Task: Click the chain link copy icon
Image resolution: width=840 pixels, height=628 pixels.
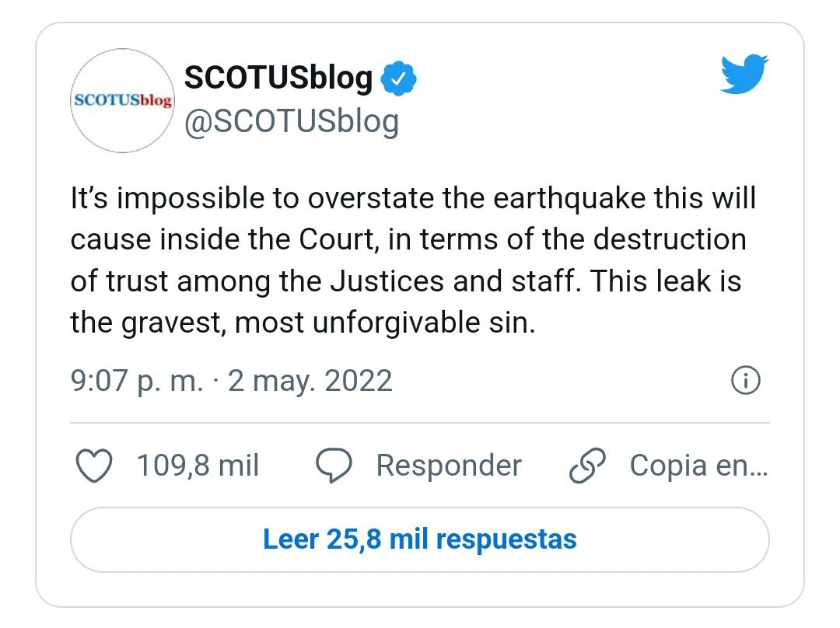Action: [x=588, y=466]
